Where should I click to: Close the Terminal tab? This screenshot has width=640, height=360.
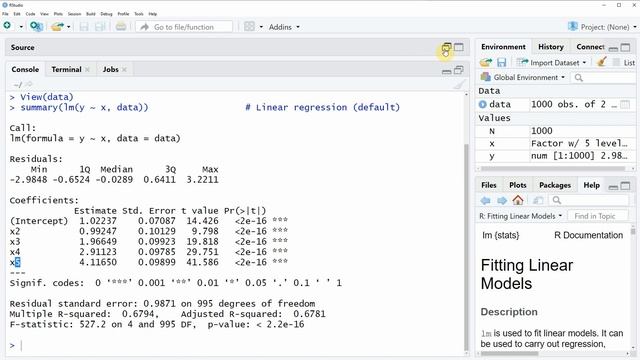(x=87, y=70)
